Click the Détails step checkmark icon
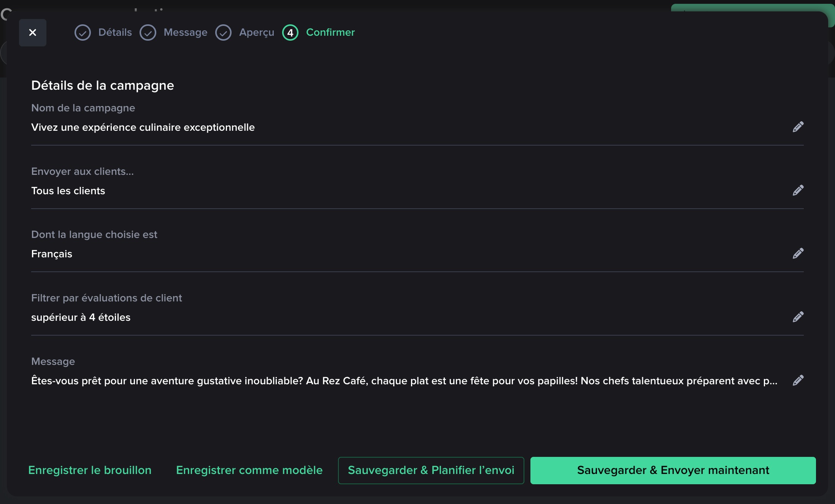The width and height of the screenshot is (835, 504). (x=83, y=33)
